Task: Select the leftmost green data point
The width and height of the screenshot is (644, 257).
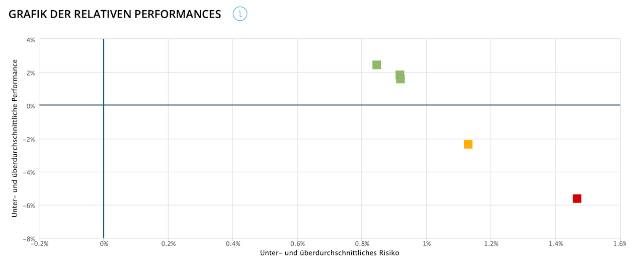Action: coord(376,65)
